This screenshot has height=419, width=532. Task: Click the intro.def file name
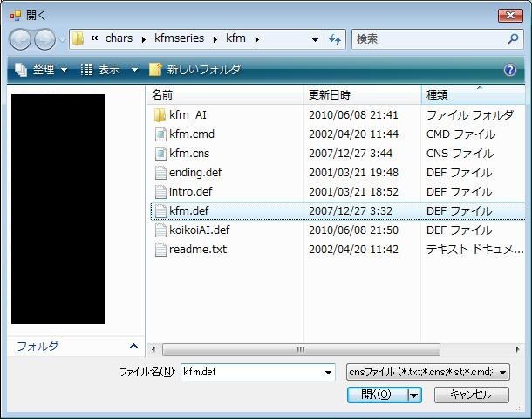click(x=190, y=192)
